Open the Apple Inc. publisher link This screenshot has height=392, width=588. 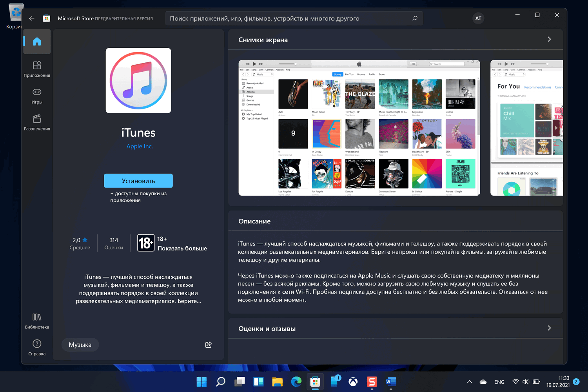140,146
